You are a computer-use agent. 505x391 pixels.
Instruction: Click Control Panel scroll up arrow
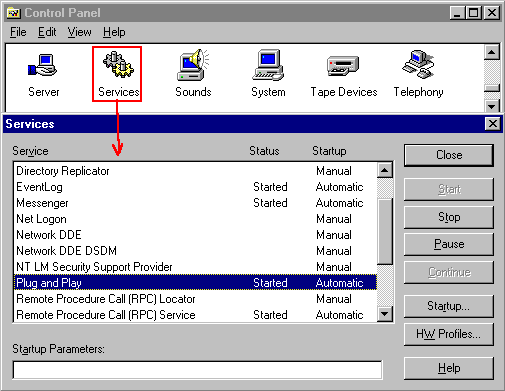[x=492, y=52]
